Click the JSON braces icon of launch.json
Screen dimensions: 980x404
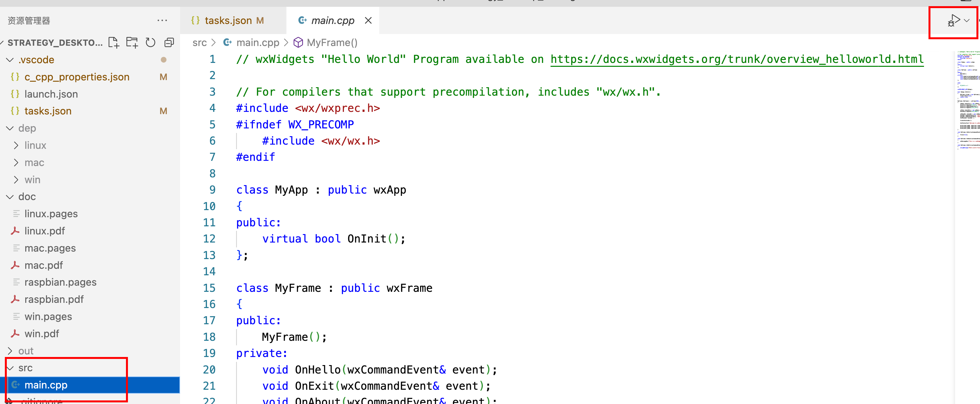[15, 94]
